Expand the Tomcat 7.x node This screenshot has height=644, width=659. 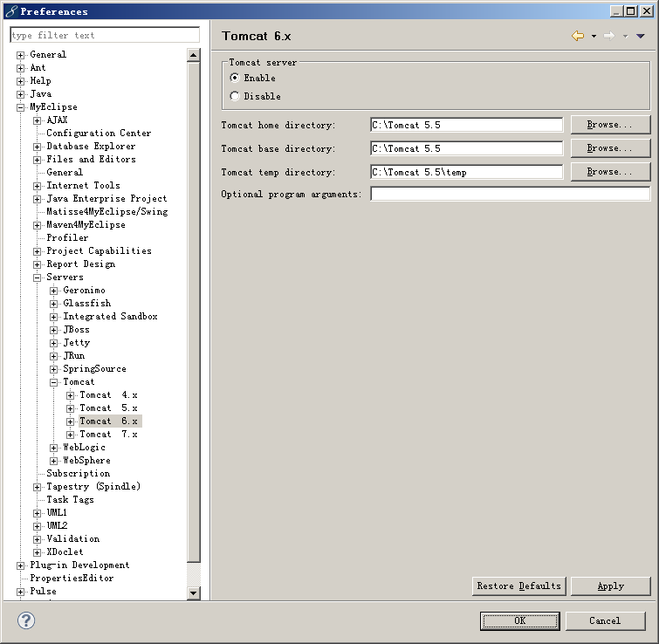click(70, 435)
